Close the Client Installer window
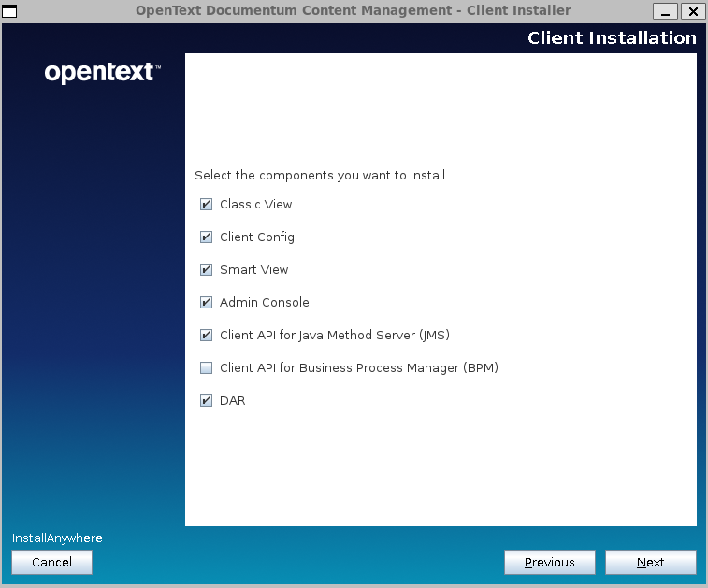The height and width of the screenshot is (588, 708). click(x=692, y=11)
